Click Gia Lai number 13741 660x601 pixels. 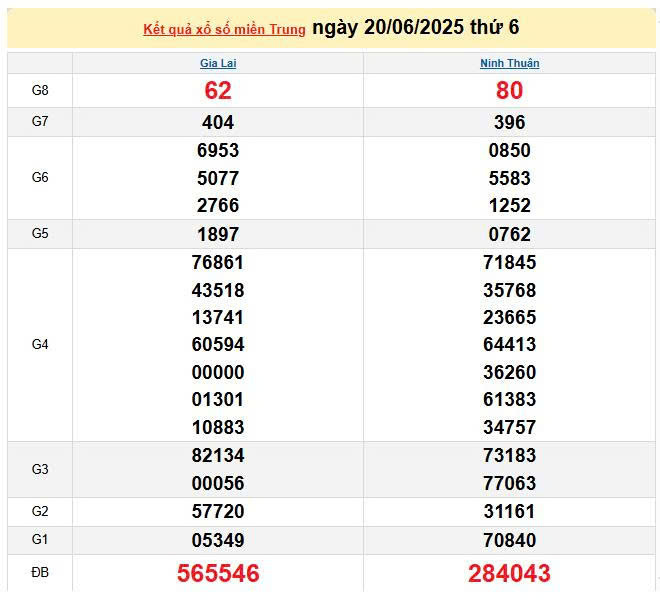218,317
